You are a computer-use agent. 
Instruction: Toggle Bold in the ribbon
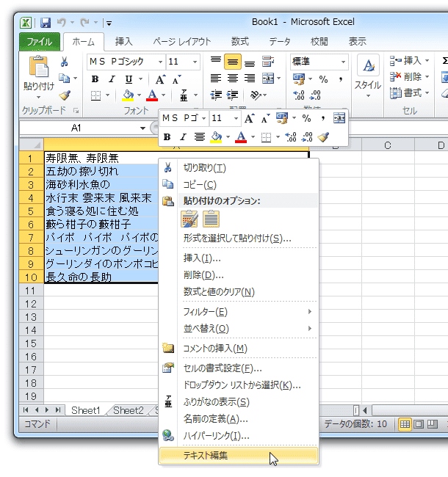tap(95, 79)
